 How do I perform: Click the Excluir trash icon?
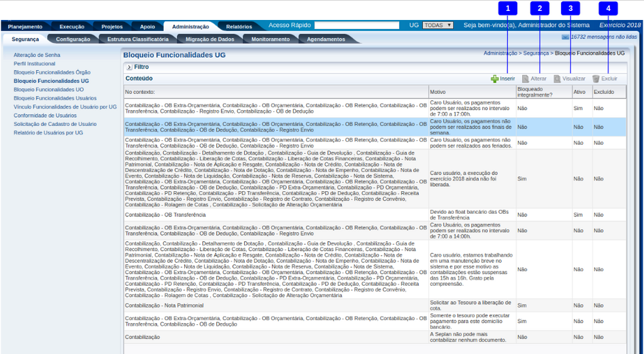[x=596, y=79]
